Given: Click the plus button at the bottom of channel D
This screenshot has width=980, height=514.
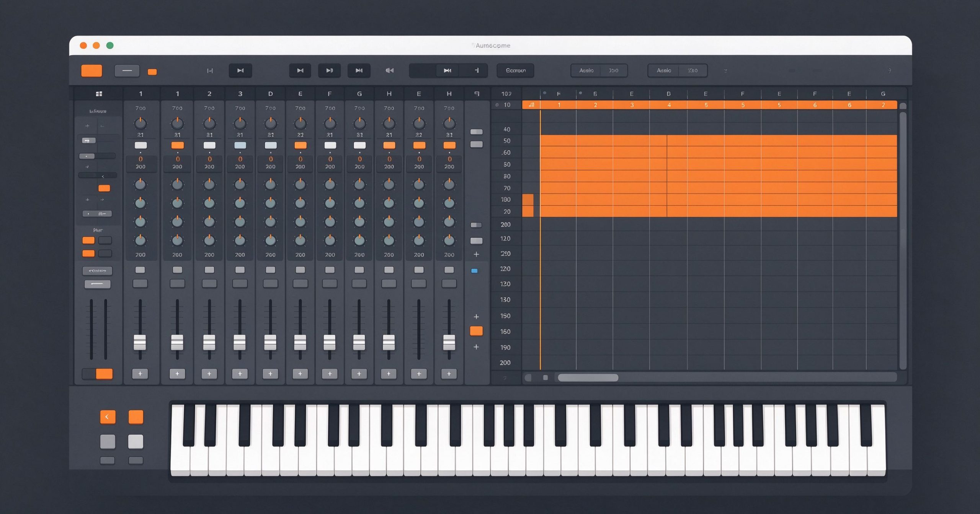Looking at the screenshot, I should [270, 374].
